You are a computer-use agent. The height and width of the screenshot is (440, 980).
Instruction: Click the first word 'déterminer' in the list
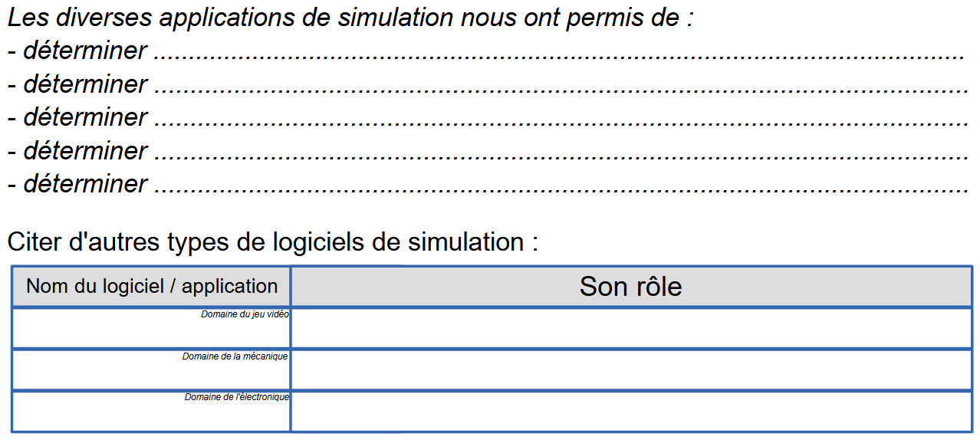[85, 51]
